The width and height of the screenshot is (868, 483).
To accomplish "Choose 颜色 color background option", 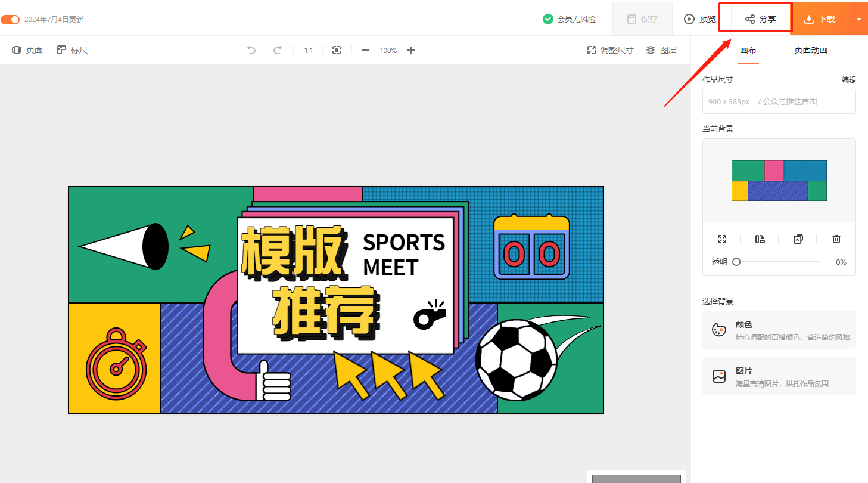I will coord(779,330).
